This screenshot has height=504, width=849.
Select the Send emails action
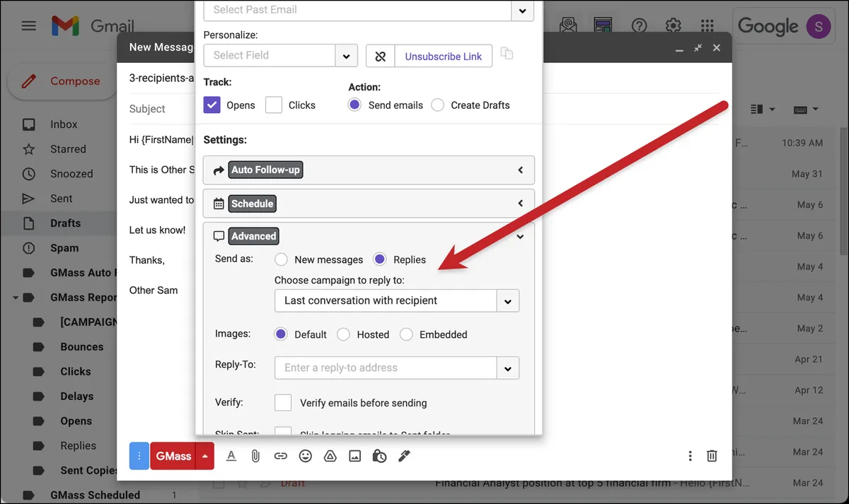[355, 105]
